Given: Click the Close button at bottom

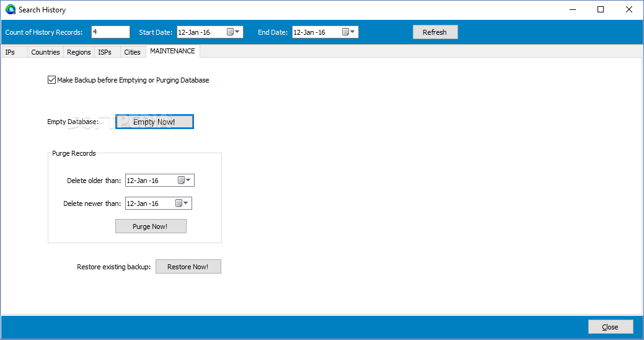Looking at the screenshot, I should [x=611, y=327].
